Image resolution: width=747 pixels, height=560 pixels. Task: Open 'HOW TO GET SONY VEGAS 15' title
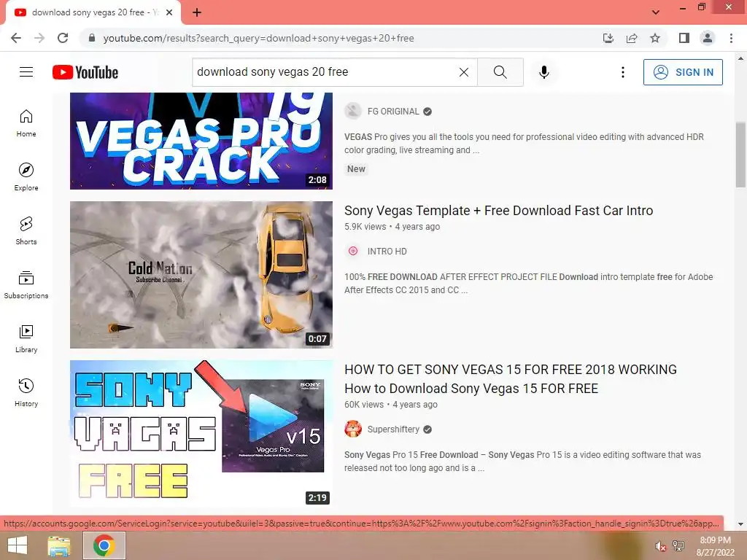510,379
